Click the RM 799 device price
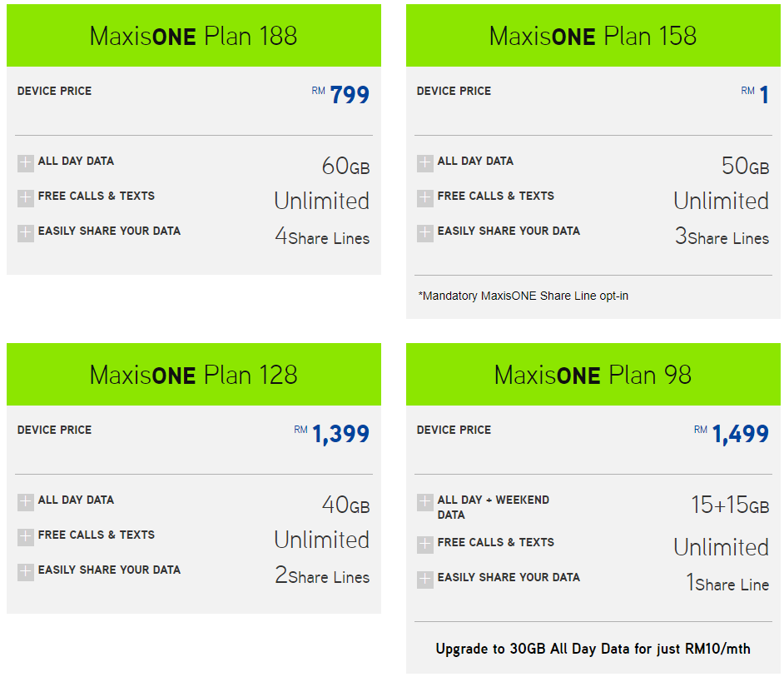The height and width of the screenshot is (677, 784). coord(349,95)
